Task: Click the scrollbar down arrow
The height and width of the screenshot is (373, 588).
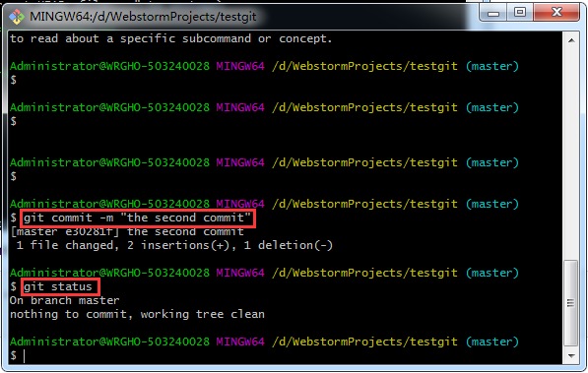Action: pos(571,355)
